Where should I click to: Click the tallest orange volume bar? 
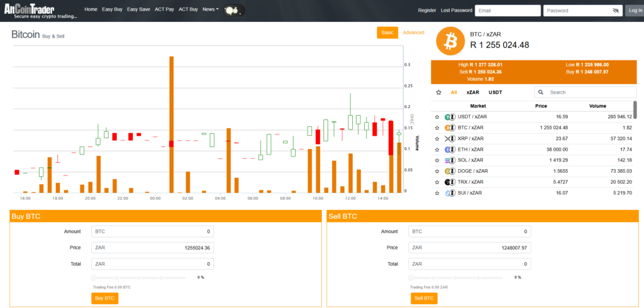coord(171,124)
